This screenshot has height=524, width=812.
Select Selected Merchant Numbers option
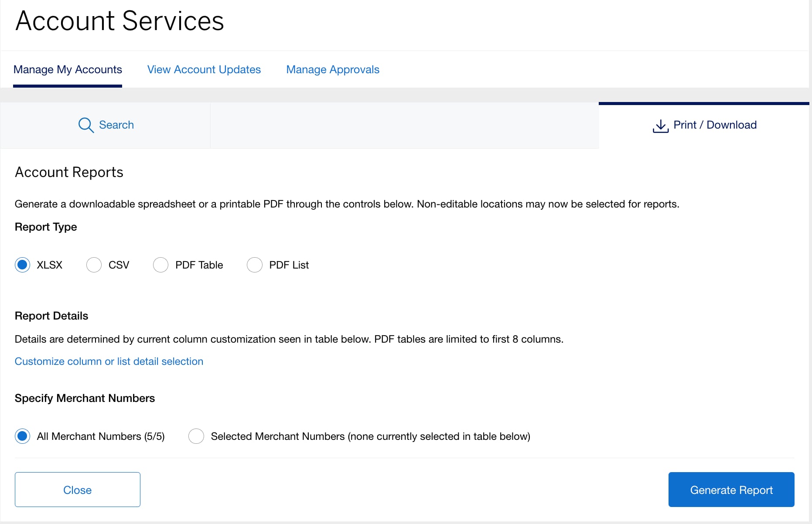pos(196,436)
